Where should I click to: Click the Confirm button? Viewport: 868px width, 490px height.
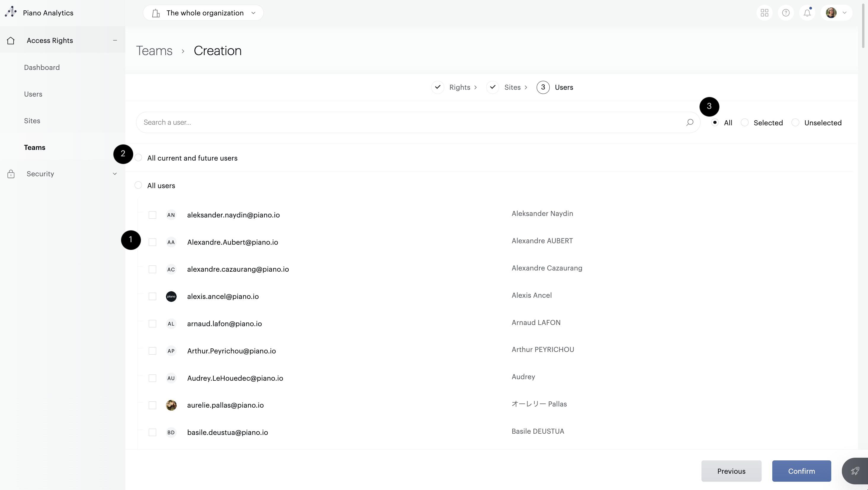(x=801, y=471)
